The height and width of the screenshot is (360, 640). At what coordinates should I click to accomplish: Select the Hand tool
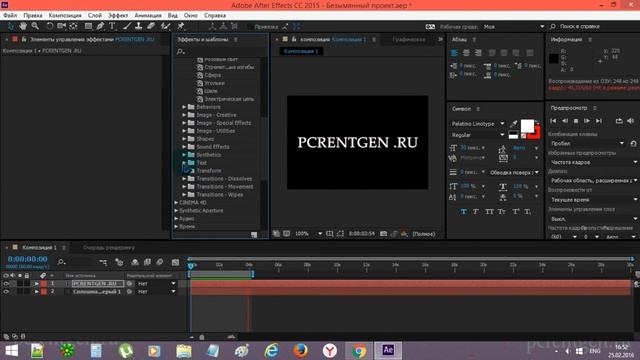[23, 26]
